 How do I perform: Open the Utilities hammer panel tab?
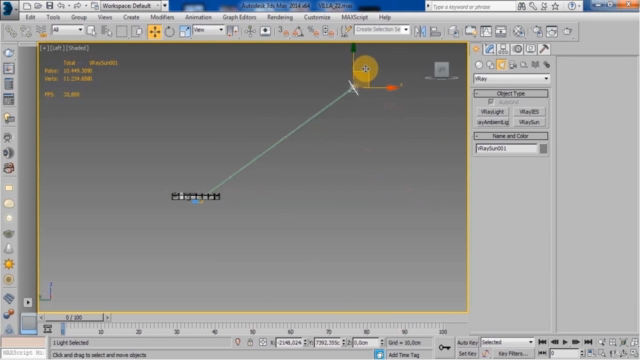(x=544, y=49)
